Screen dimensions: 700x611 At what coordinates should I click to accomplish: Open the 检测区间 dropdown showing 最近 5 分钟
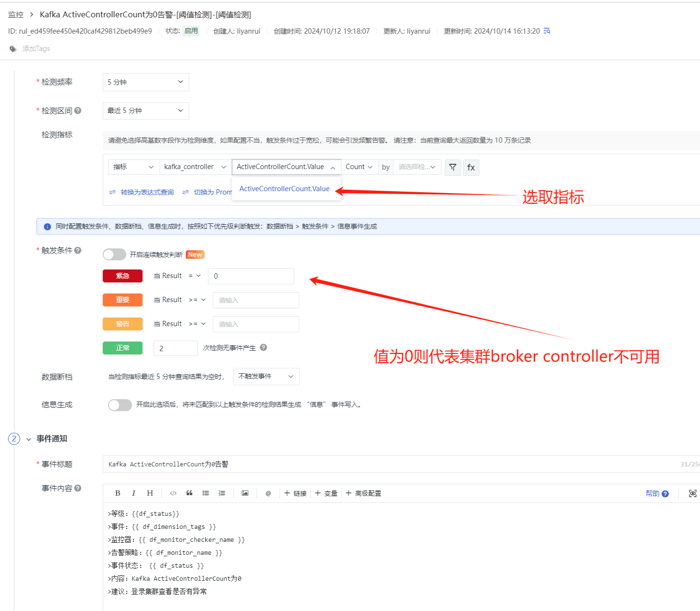pyautogui.click(x=146, y=110)
